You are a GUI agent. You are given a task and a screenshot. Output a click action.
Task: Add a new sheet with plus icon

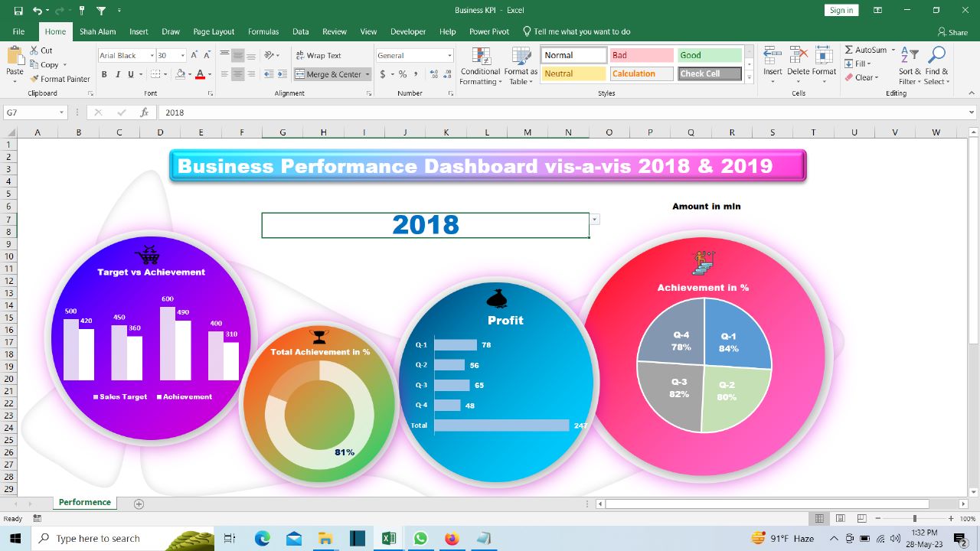tap(139, 504)
